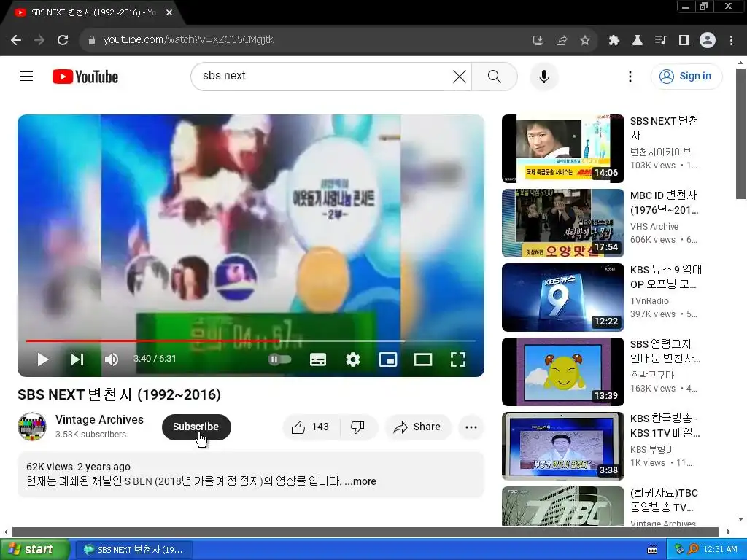The image size is (747, 560).
Task: Share this video
Action: click(x=417, y=427)
